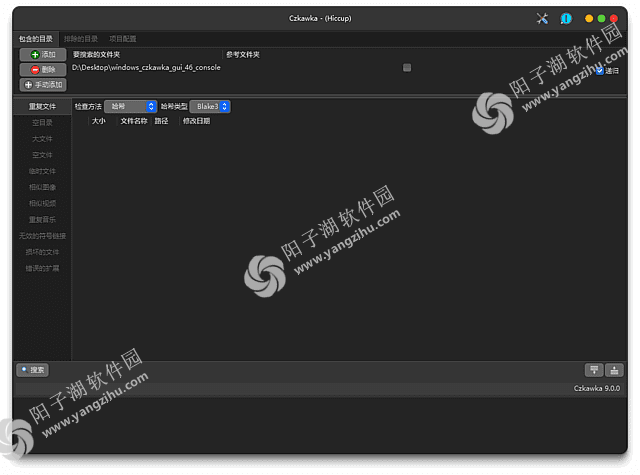This screenshot has height=475, width=640.
Task: Sort by the 修改日期 column header
Action: 196,121
